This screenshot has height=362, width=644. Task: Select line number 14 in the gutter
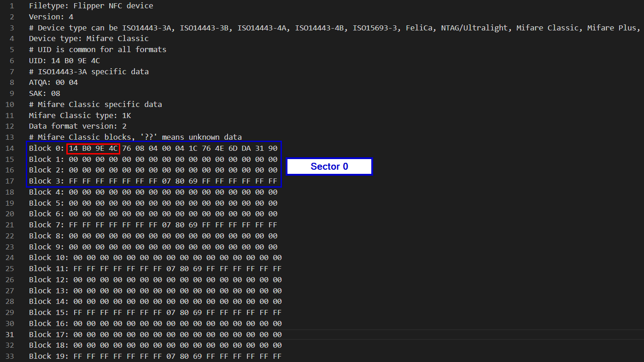coord(10,148)
